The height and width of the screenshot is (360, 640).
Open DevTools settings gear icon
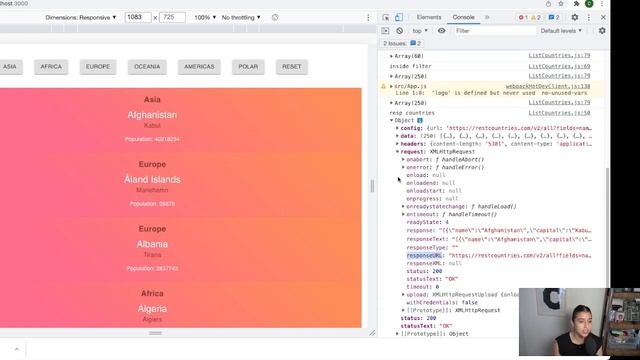point(575,18)
